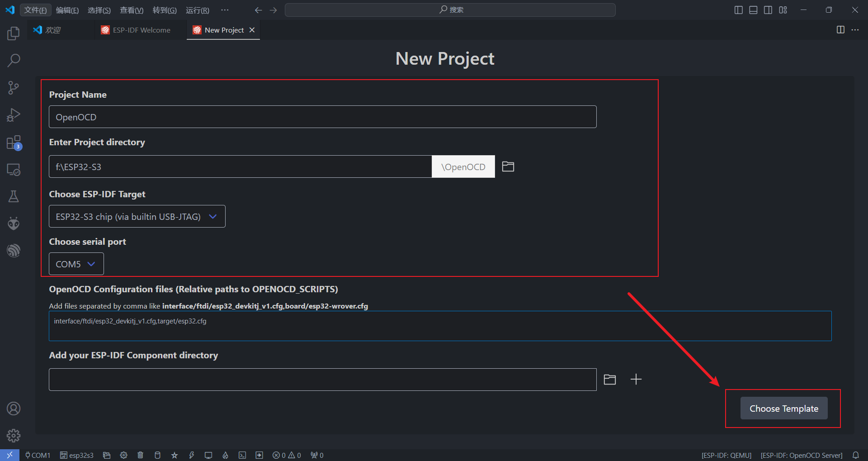
Task: Select the COM1 port in status bar
Action: click(x=38, y=455)
